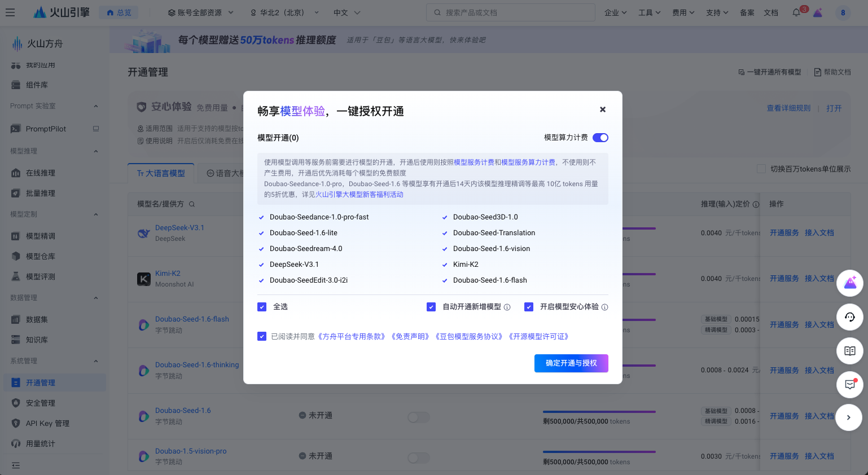This screenshot has width=868, height=475.
Task: Click the floating feedback message button
Action: [x=849, y=384]
